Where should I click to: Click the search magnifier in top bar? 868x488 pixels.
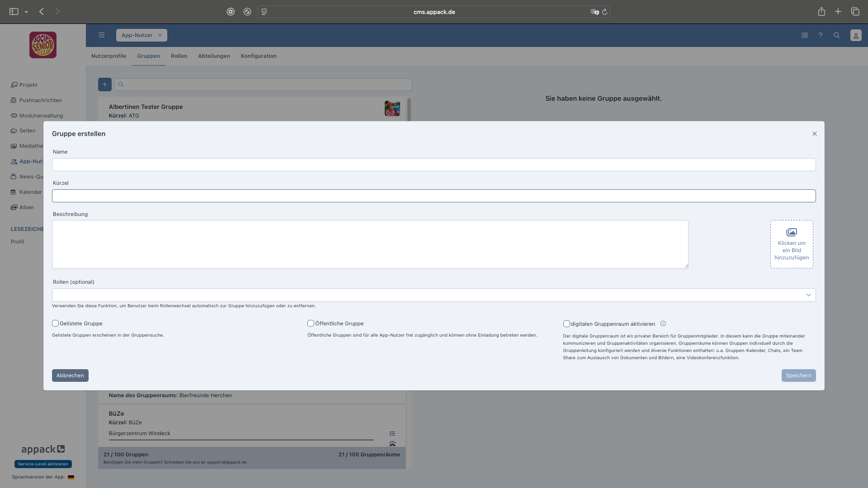836,35
